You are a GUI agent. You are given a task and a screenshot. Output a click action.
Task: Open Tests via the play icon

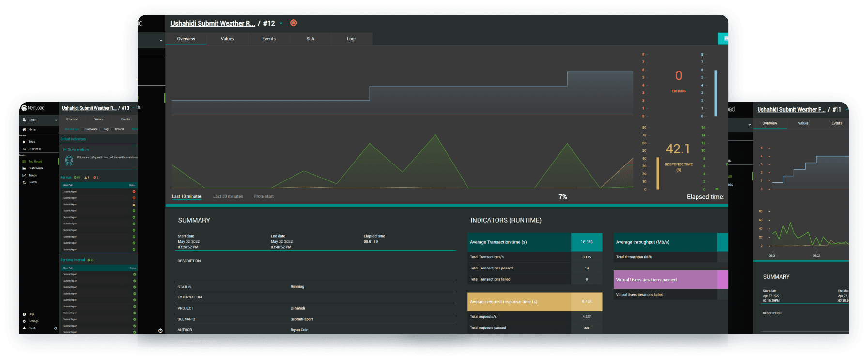click(x=24, y=142)
